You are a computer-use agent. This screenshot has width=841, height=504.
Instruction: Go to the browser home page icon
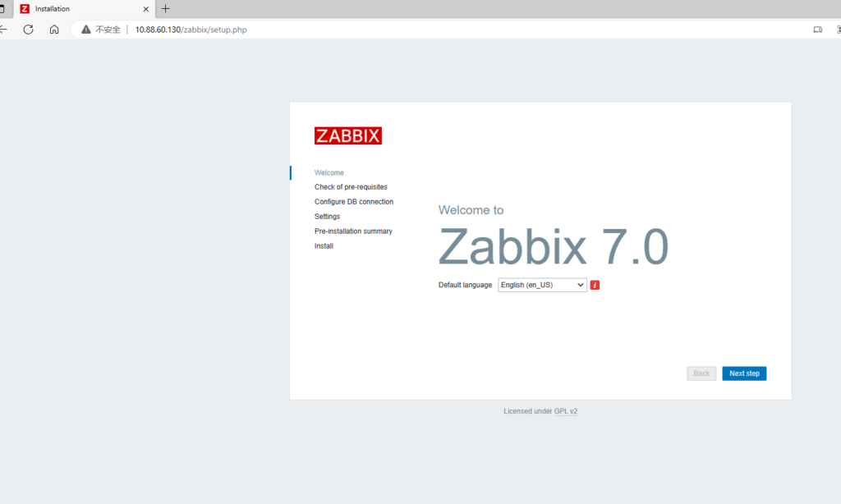pyautogui.click(x=54, y=30)
